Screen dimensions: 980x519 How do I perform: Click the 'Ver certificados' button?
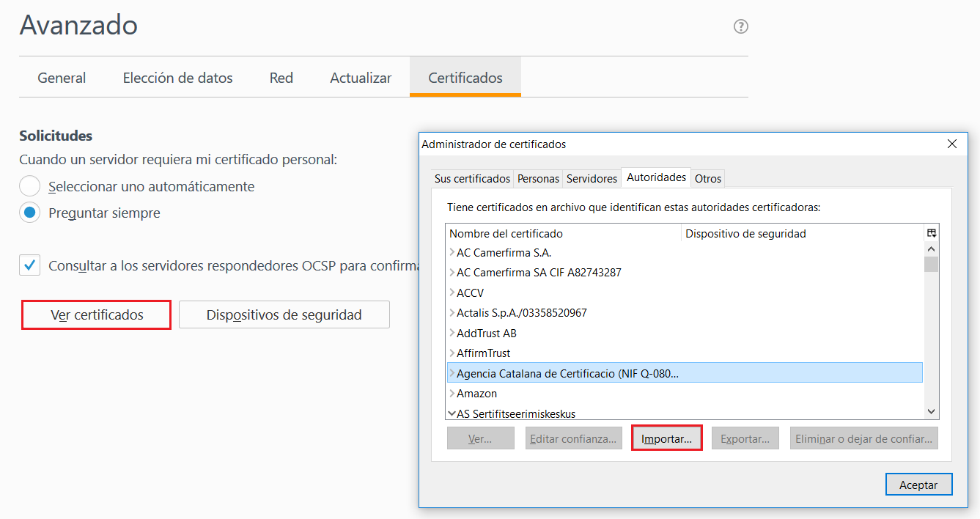[x=97, y=314]
